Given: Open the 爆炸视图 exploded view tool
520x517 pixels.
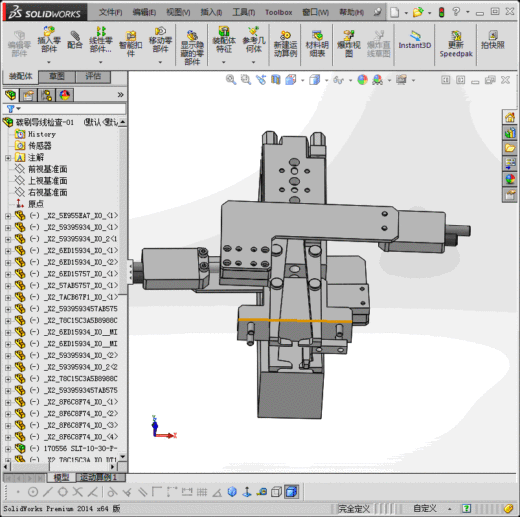Looking at the screenshot, I should [349, 44].
